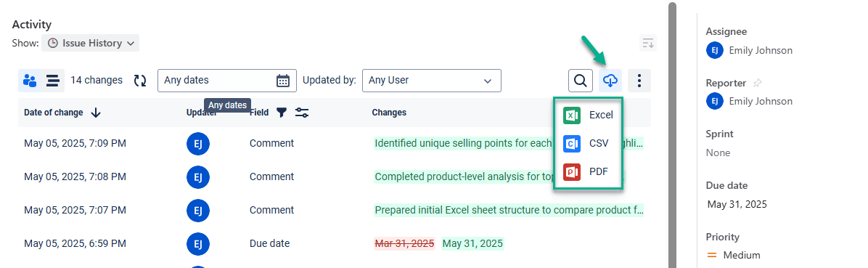Screen dimensions: 868x268
Task: Choose Excel from export menu
Action: [588, 115]
